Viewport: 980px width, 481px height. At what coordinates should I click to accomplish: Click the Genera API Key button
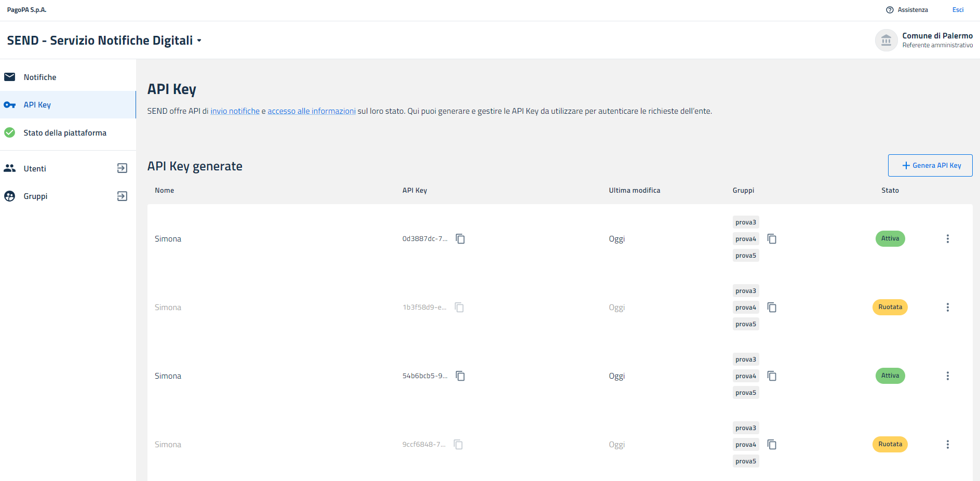[930, 166]
